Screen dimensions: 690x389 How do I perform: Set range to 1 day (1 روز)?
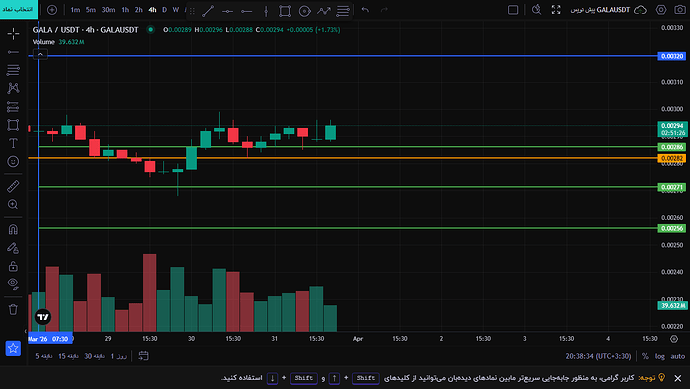[119, 356]
